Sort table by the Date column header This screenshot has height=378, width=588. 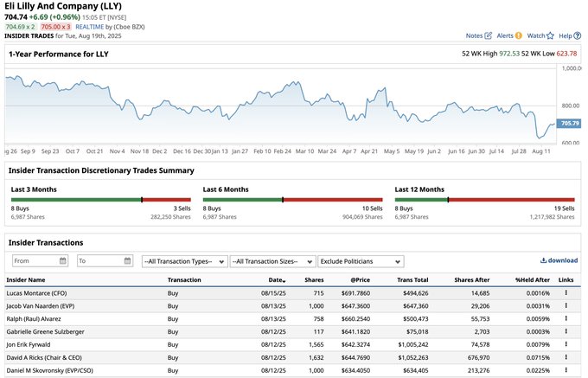click(276, 280)
